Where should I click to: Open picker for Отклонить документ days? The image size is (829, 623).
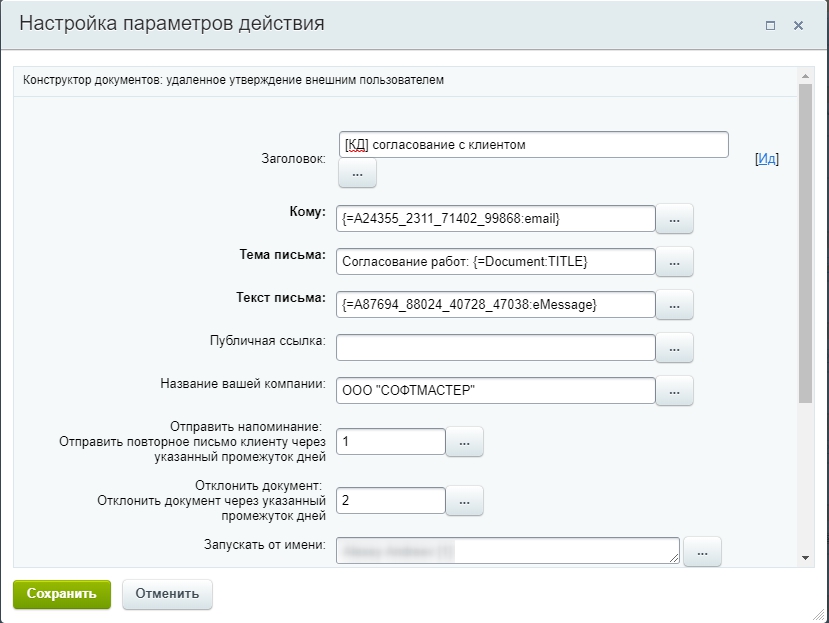464,499
